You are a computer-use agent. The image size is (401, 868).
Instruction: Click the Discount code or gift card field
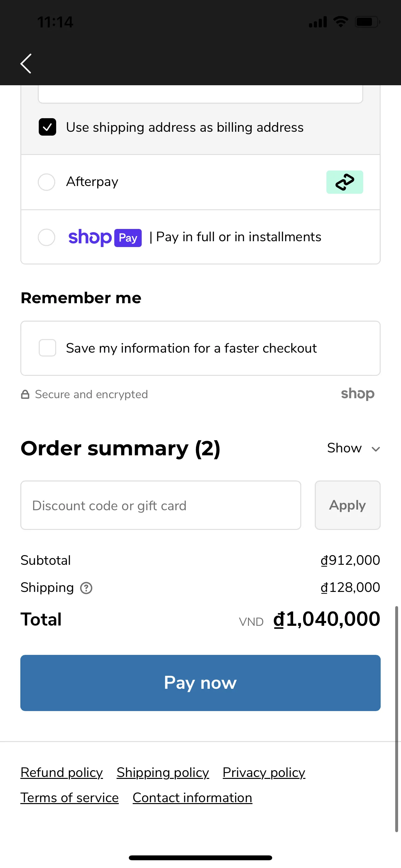[161, 505]
